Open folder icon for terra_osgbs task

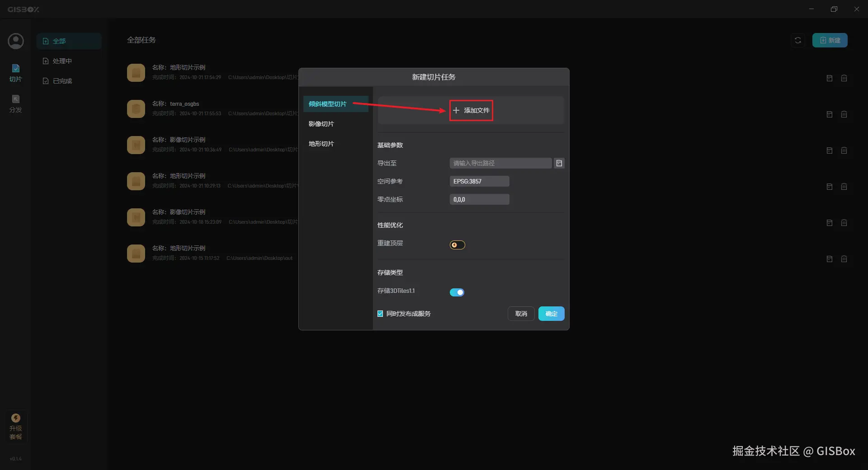[830, 114]
